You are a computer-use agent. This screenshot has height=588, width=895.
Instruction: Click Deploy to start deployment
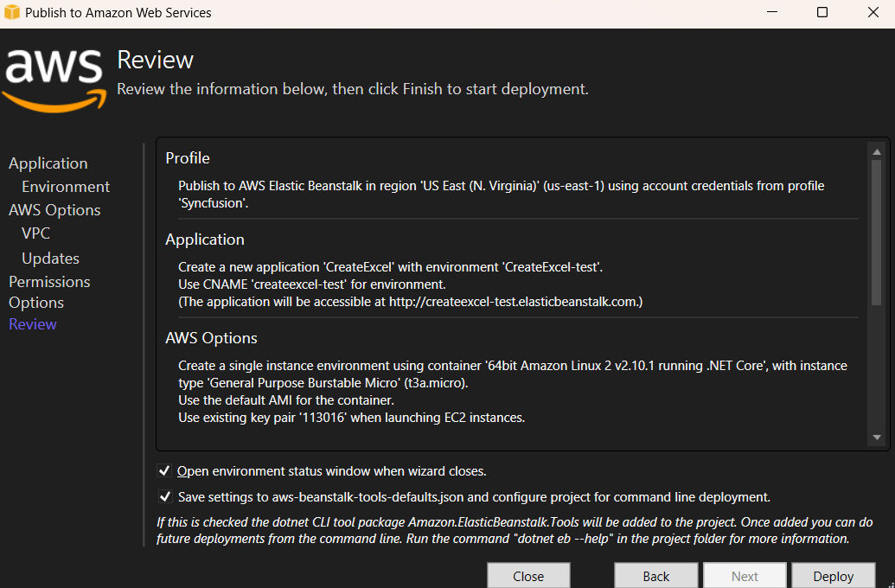point(834,575)
